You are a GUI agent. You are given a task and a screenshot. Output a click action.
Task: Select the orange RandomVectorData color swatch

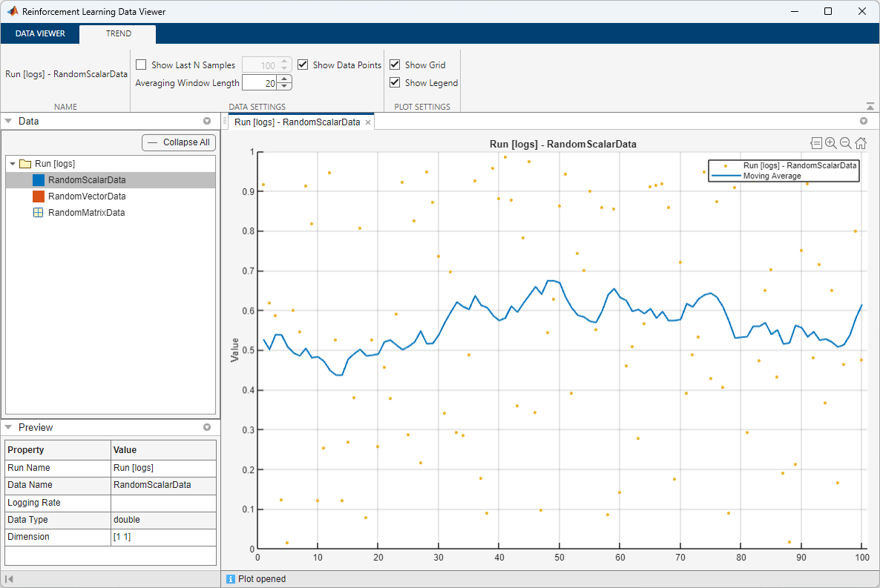click(39, 196)
